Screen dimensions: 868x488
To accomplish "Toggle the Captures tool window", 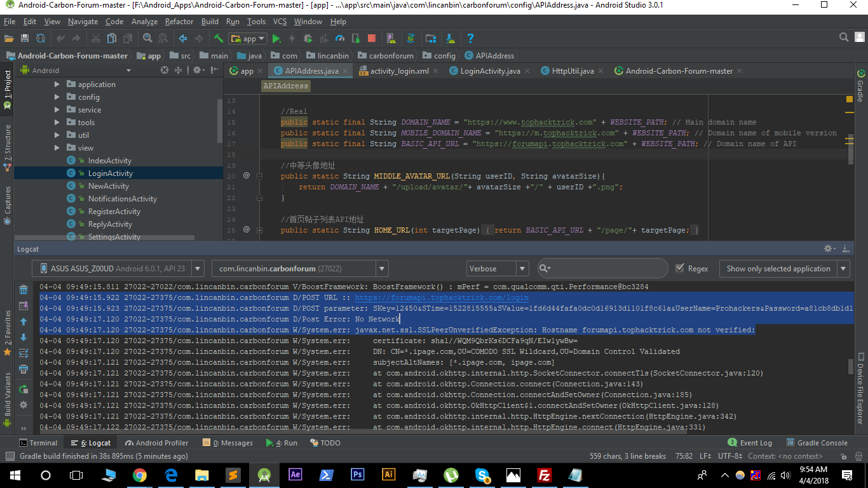I will [x=7, y=205].
